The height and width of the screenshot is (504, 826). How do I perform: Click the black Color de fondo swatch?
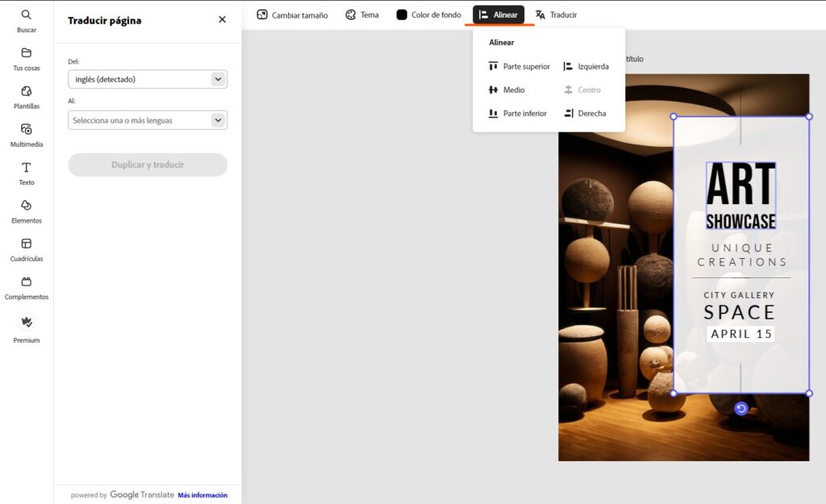tap(402, 15)
